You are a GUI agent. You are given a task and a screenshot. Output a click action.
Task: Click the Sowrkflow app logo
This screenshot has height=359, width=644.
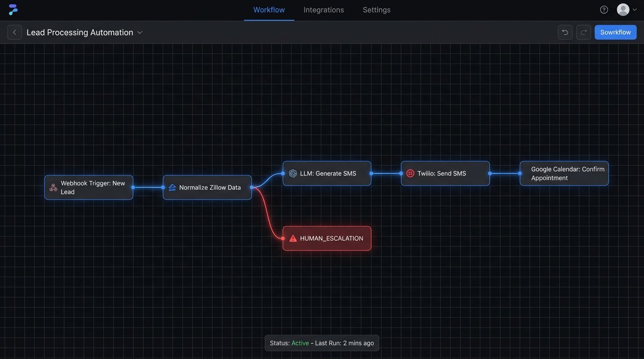tap(12, 9)
